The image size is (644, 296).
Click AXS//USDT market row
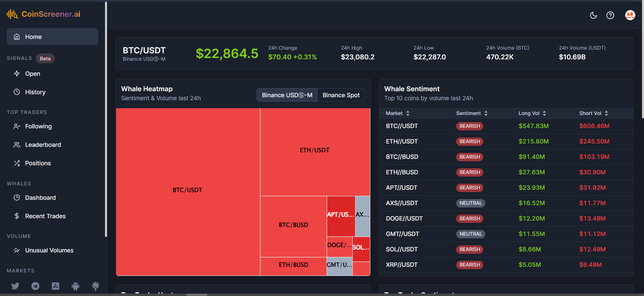click(x=506, y=203)
